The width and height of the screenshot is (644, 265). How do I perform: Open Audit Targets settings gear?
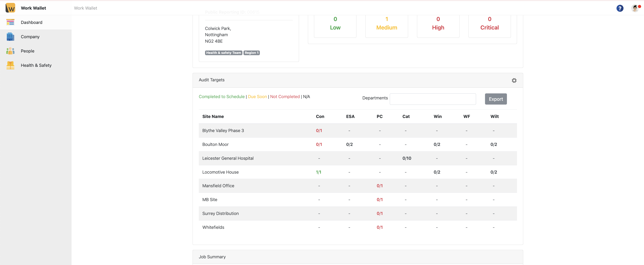[514, 80]
